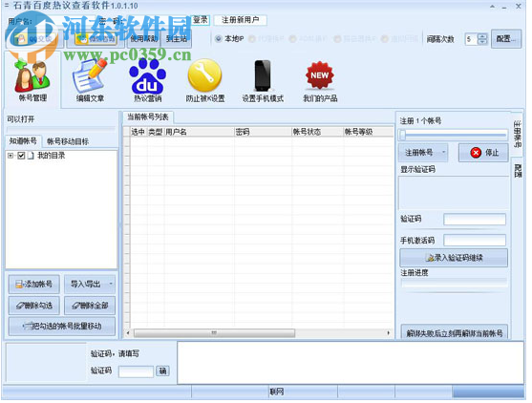The width and height of the screenshot is (532, 403).
Task: Open the 帐号管理 account management section
Action: point(32,80)
